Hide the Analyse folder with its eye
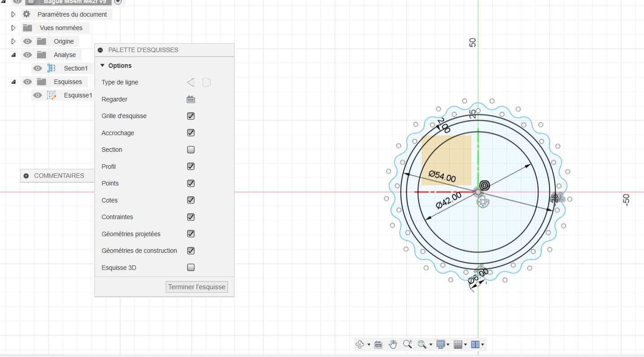Image resolution: width=644 pixels, height=357 pixels. [x=27, y=55]
